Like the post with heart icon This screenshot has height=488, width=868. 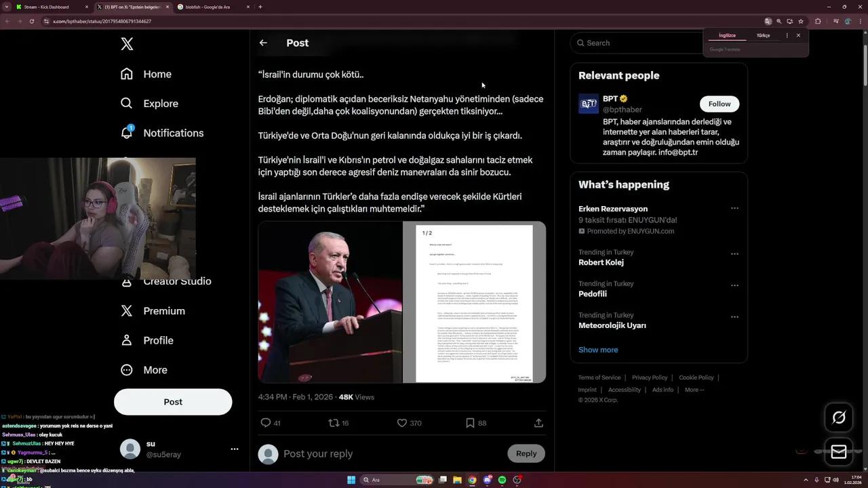[x=402, y=423]
